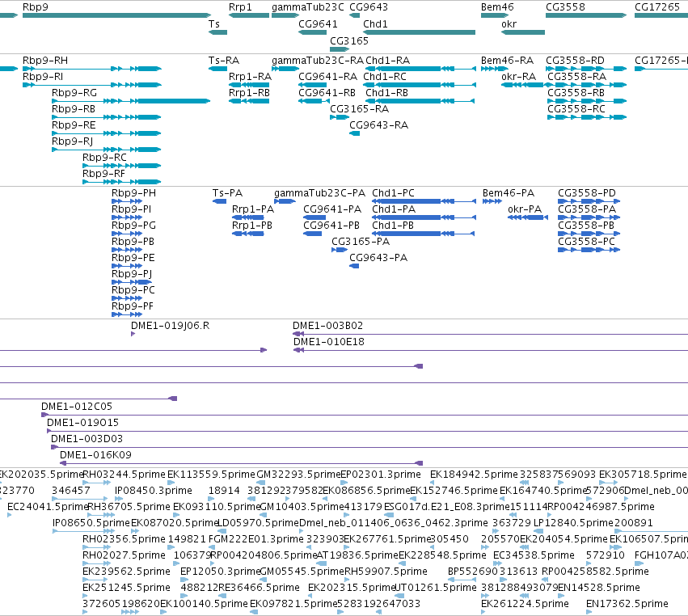
Task: Select protein CG3558-PD label
Action: pyautogui.click(x=587, y=193)
